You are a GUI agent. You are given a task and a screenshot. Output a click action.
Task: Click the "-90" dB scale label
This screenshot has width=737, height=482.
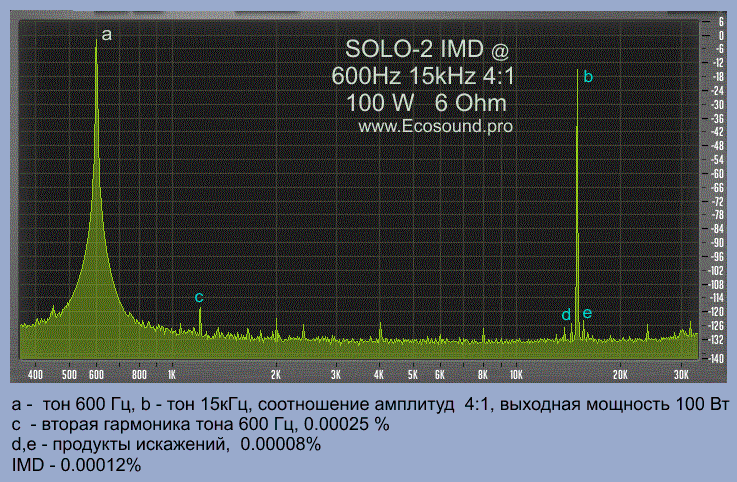tap(718, 243)
